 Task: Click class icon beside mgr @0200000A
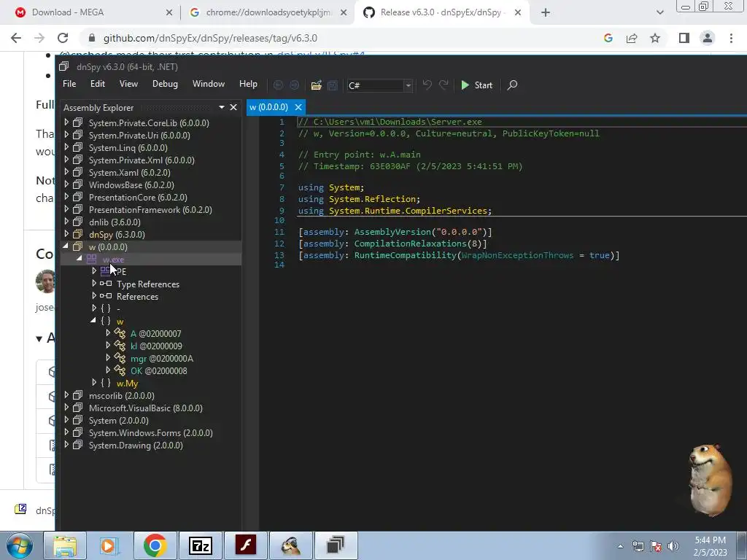coord(120,359)
